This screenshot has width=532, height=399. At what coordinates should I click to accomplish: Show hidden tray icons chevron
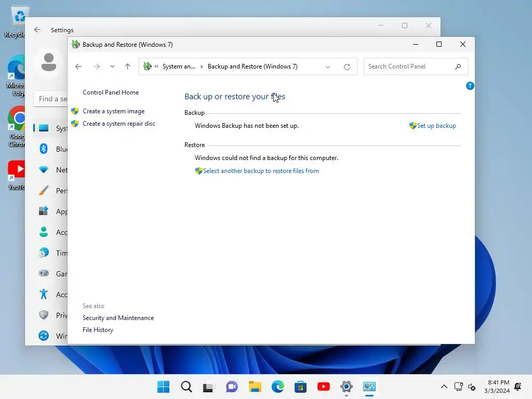pos(444,387)
